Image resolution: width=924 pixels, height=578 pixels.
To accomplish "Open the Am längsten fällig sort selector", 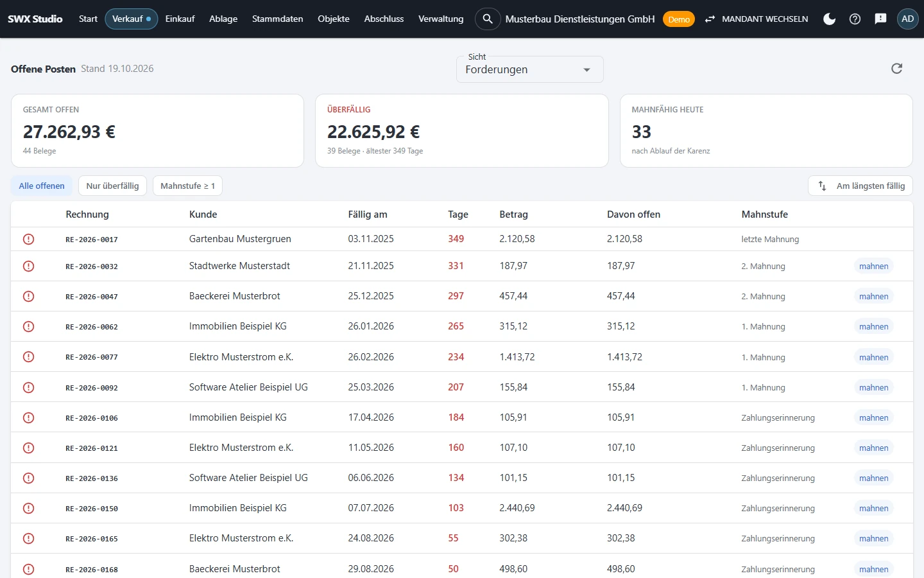I will [860, 186].
